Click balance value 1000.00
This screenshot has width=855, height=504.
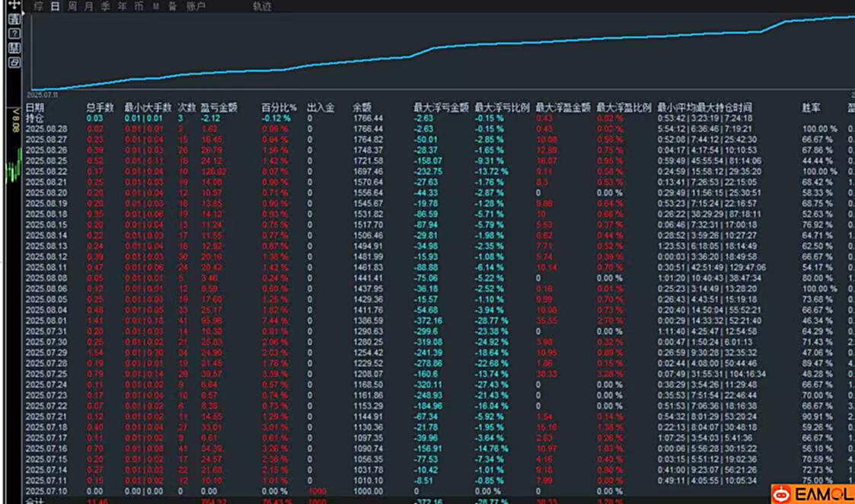(x=368, y=492)
